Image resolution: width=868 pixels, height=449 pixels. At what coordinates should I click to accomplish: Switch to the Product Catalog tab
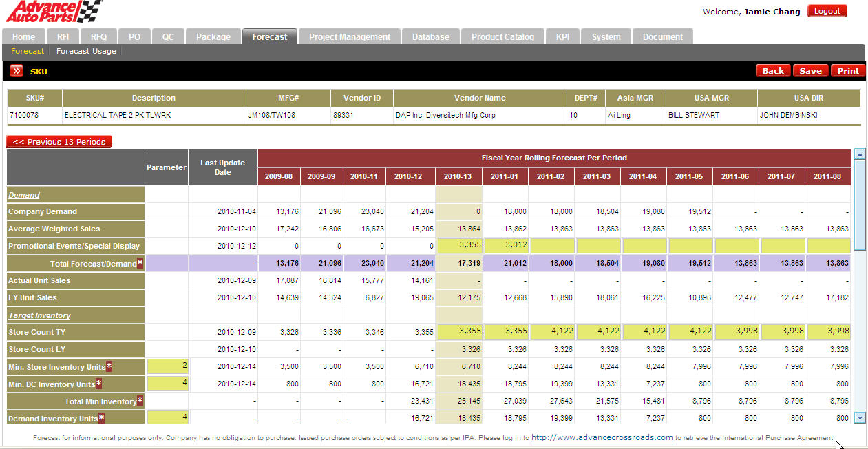(x=502, y=37)
